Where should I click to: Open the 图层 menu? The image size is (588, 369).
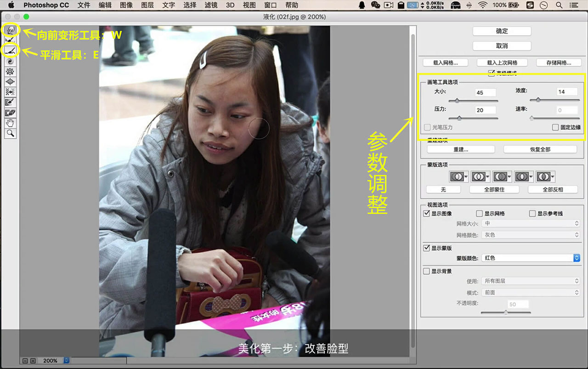point(147,5)
